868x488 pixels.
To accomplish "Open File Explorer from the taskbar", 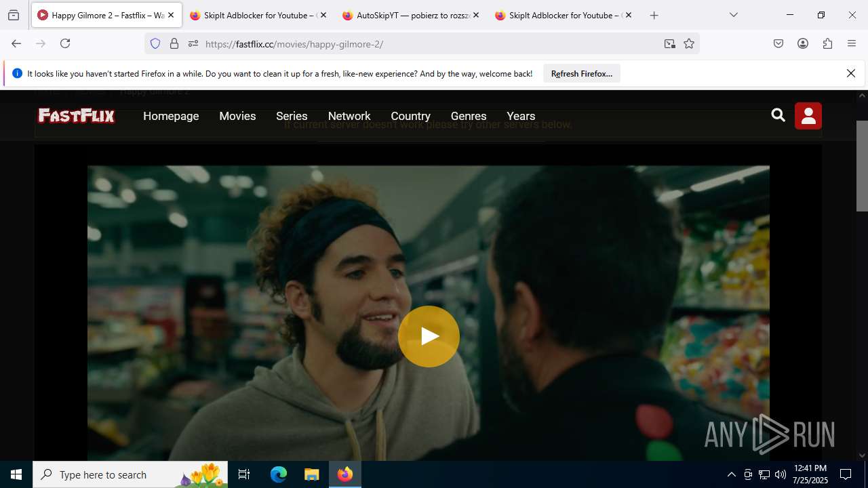I will [311, 474].
